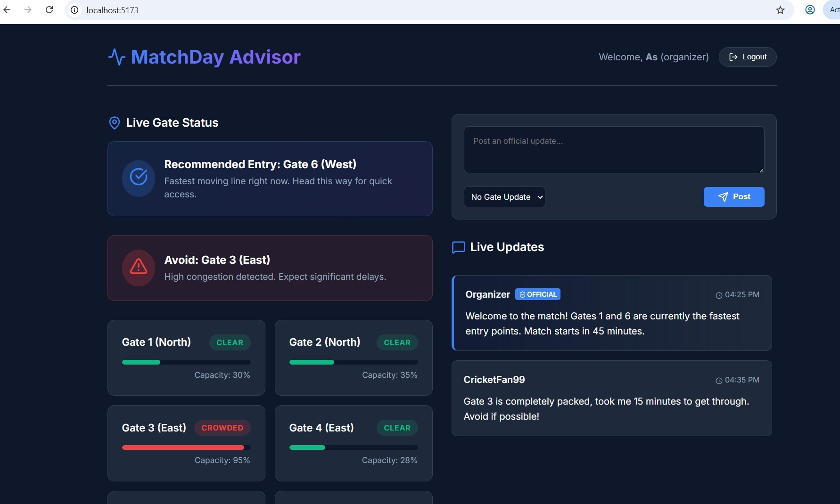The height and width of the screenshot is (504, 840).
Task: Click the warning triangle icon in Avoid Gate 3 card
Action: 139,268
